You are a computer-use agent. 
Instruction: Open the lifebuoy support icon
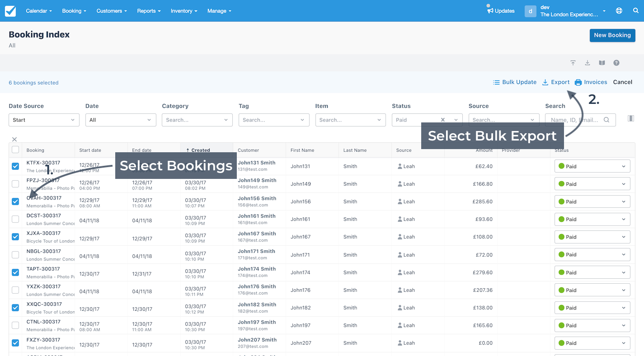(x=619, y=11)
